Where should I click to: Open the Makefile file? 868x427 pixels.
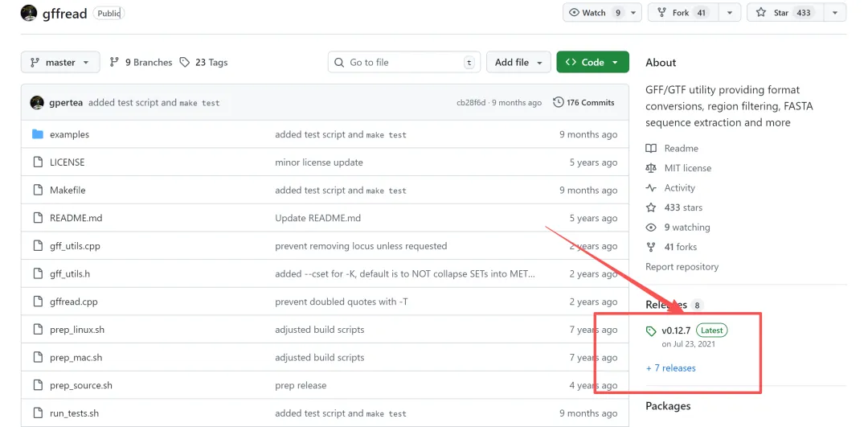[x=68, y=190]
